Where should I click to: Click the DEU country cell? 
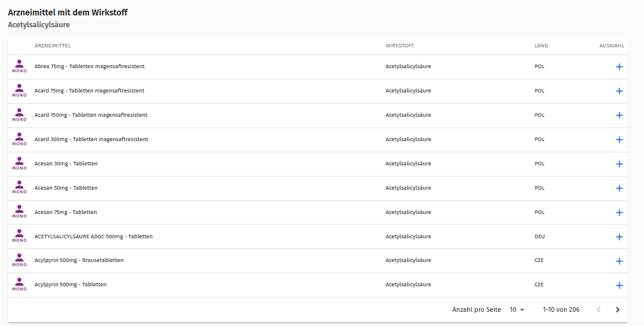(x=539, y=236)
